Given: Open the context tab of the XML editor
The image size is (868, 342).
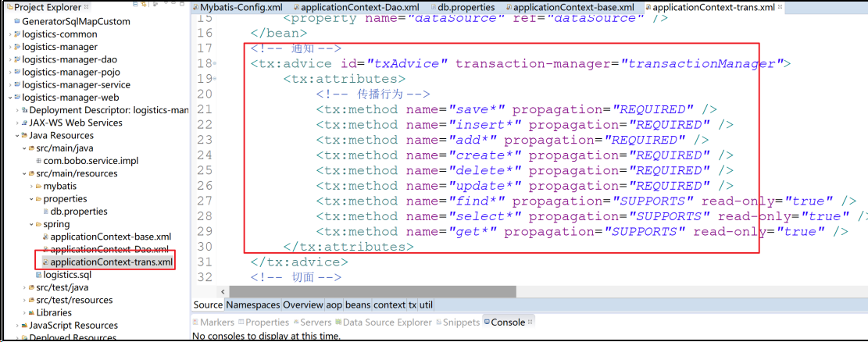Looking at the screenshot, I should coord(389,305).
